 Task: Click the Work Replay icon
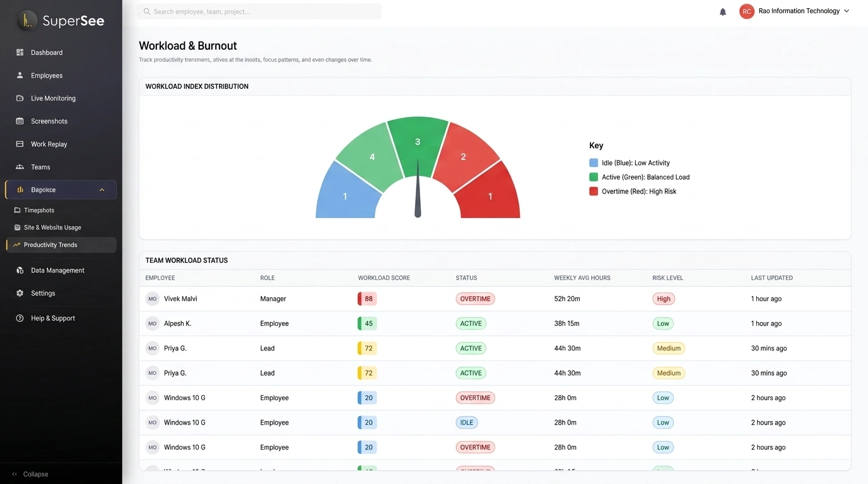pos(20,144)
